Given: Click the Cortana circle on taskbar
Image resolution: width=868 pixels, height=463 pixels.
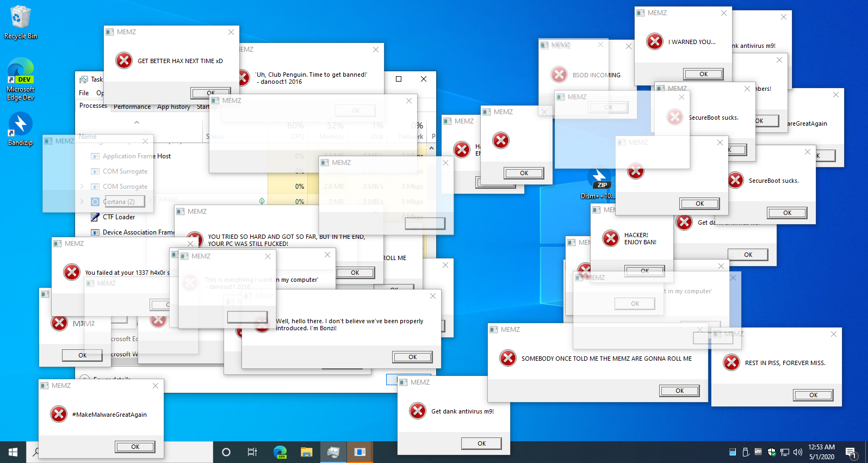Looking at the screenshot, I should point(226,452).
